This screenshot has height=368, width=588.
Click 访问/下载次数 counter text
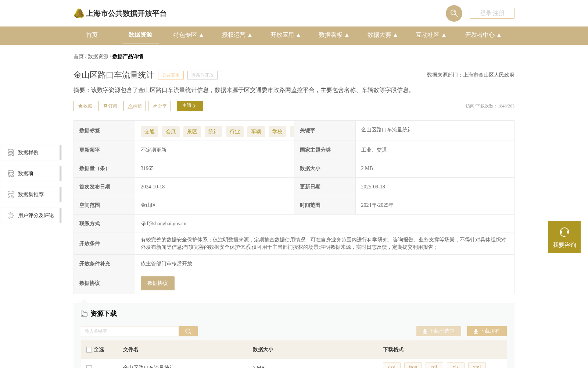pyautogui.click(x=490, y=106)
